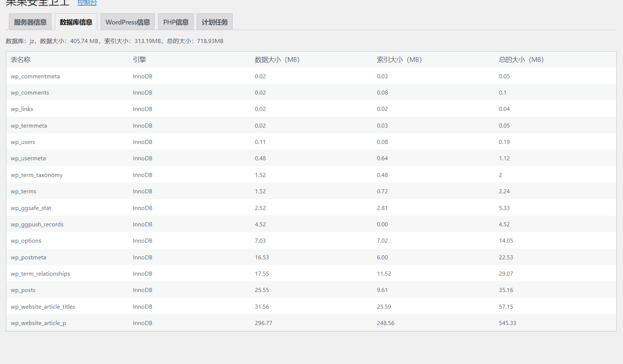Click the 296.77 data size value
623x364 pixels.
coord(263,323)
